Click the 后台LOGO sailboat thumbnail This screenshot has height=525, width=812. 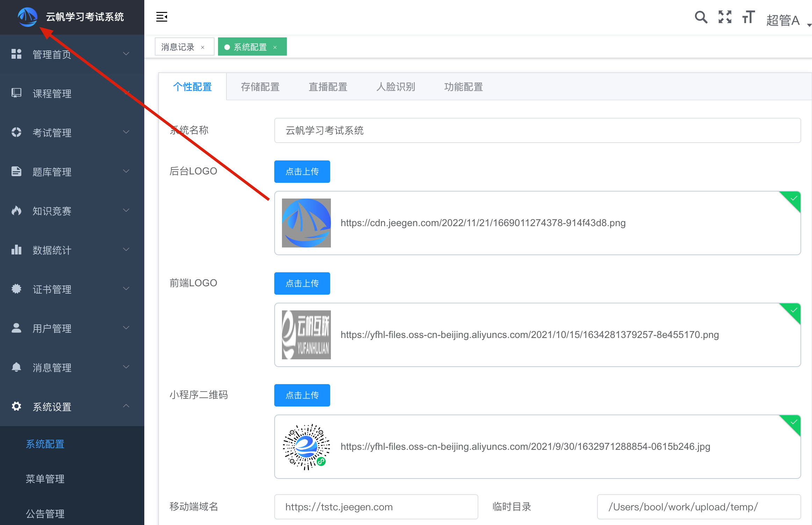(x=306, y=223)
